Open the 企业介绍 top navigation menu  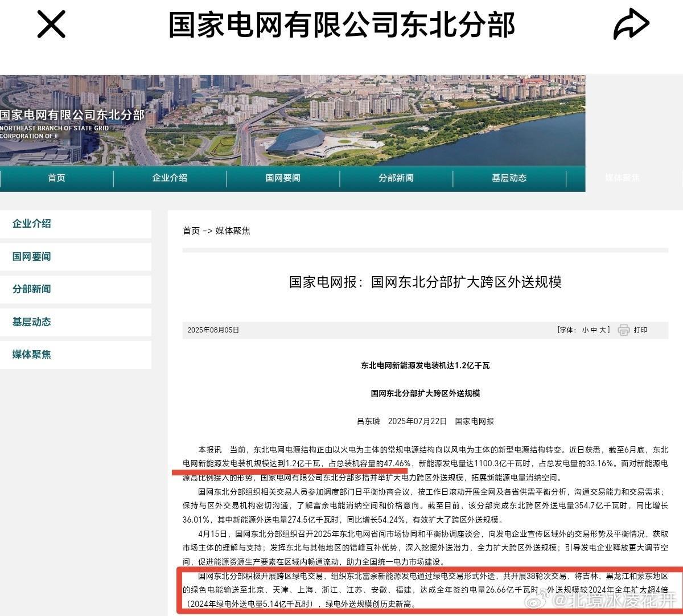(x=170, y=178)
